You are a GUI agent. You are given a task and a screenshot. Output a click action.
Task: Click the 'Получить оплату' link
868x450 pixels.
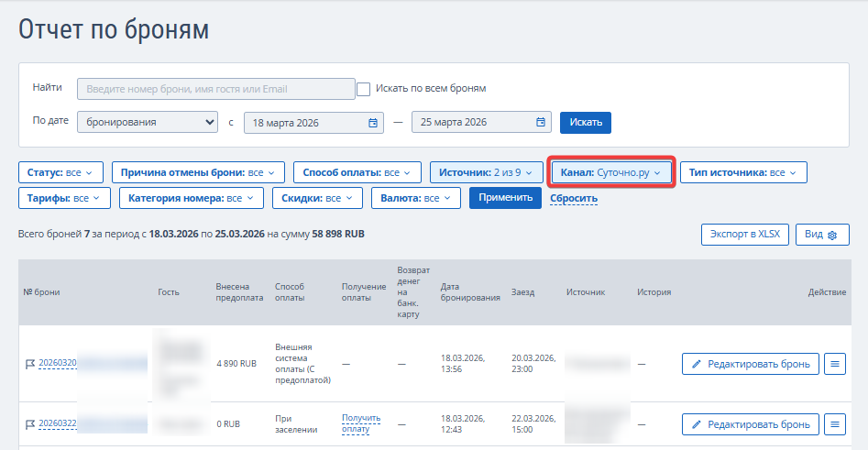click(360, 423)
